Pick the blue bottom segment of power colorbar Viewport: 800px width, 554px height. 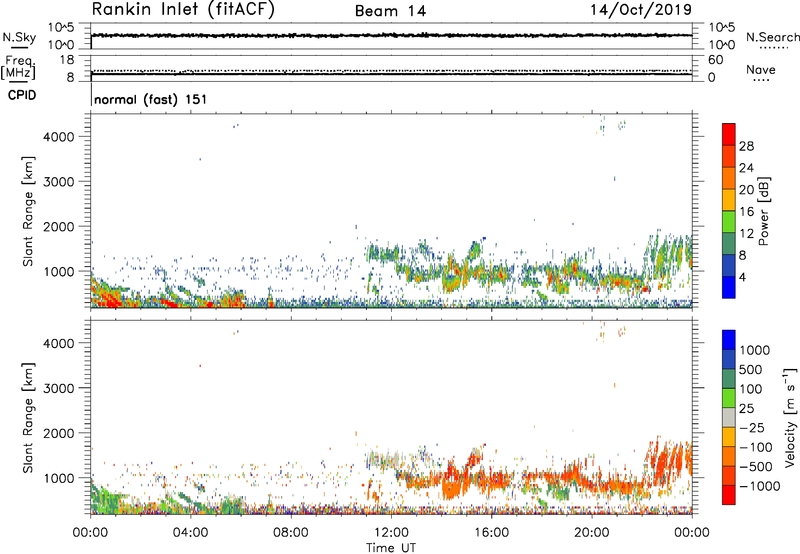729,287
